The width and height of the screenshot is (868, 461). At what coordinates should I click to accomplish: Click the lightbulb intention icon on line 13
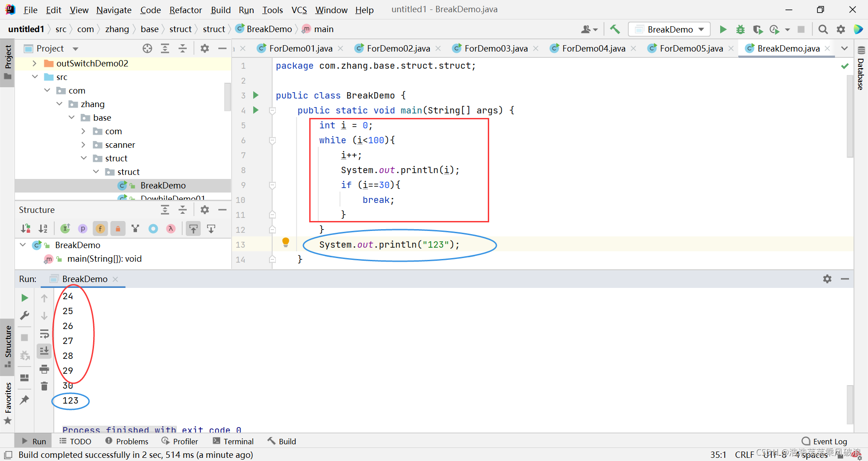coord(286,242)
